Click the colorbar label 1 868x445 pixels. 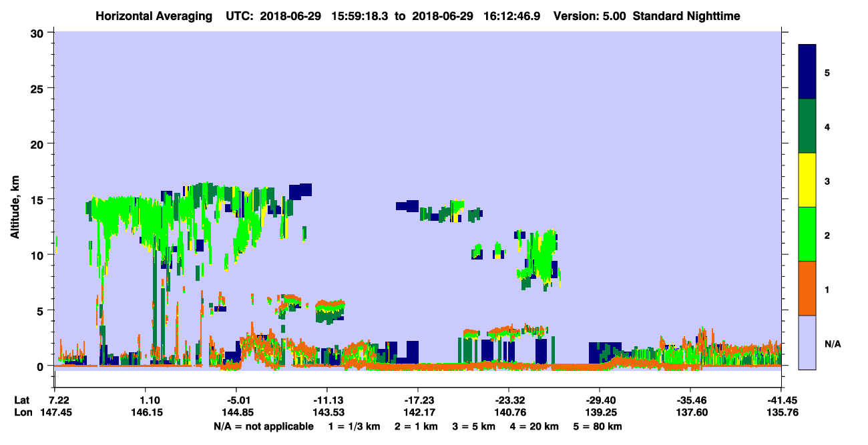pos(827,290)
